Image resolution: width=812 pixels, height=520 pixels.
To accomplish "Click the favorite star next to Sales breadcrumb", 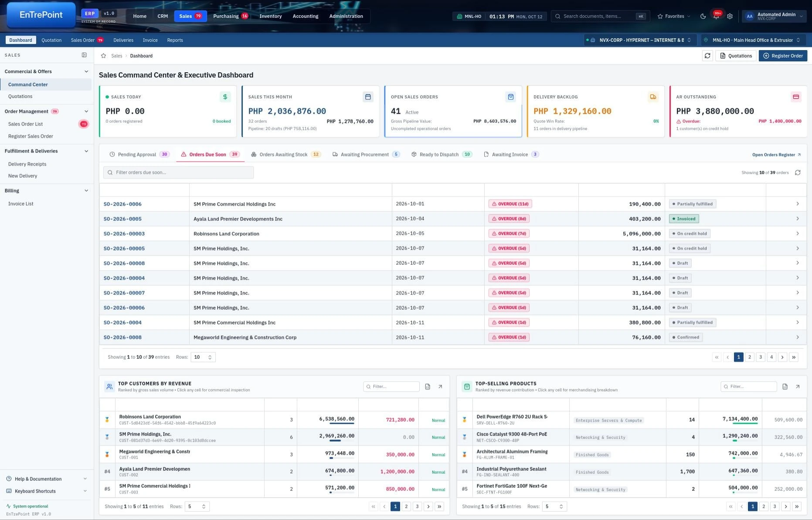I will 103,56.
